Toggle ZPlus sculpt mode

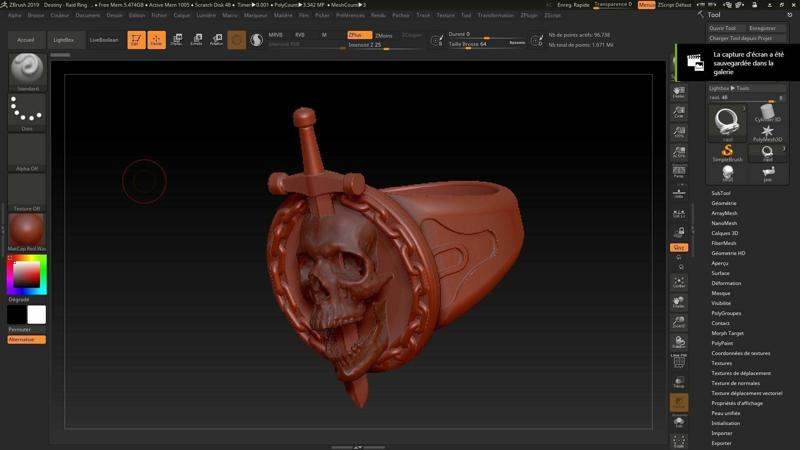pos(359,35)
